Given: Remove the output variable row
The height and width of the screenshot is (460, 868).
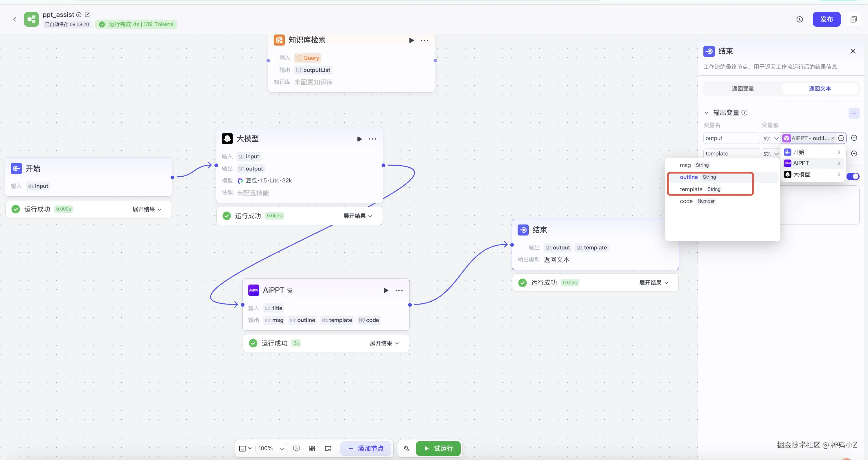Looking at the screenshot, I should coord(854,138).
